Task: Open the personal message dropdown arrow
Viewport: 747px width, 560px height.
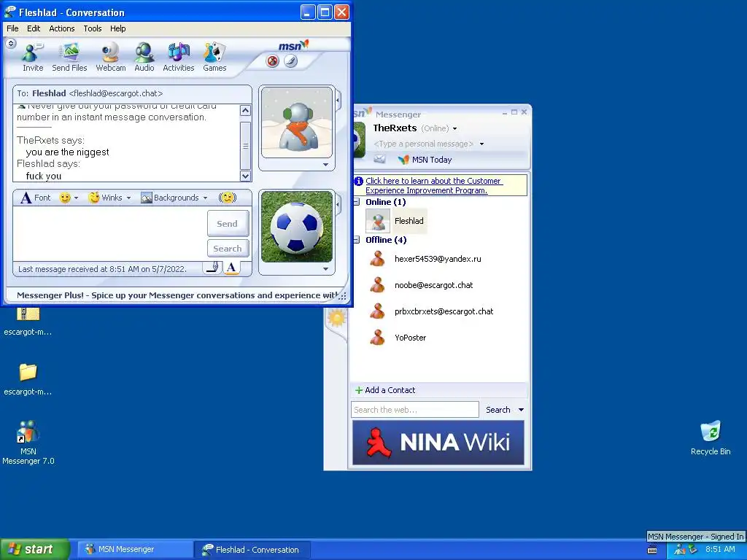Action: (481, 144)
